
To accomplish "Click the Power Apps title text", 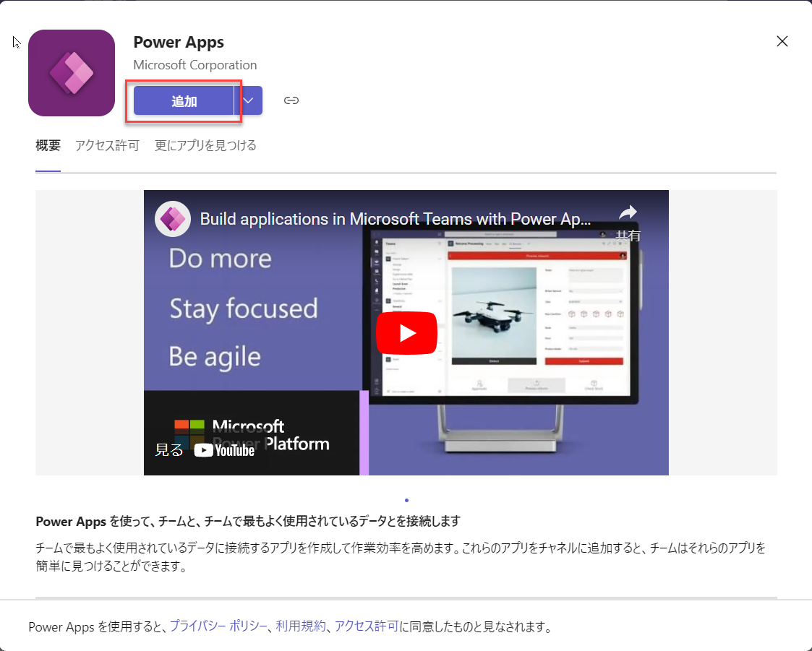I will point(179,42).
